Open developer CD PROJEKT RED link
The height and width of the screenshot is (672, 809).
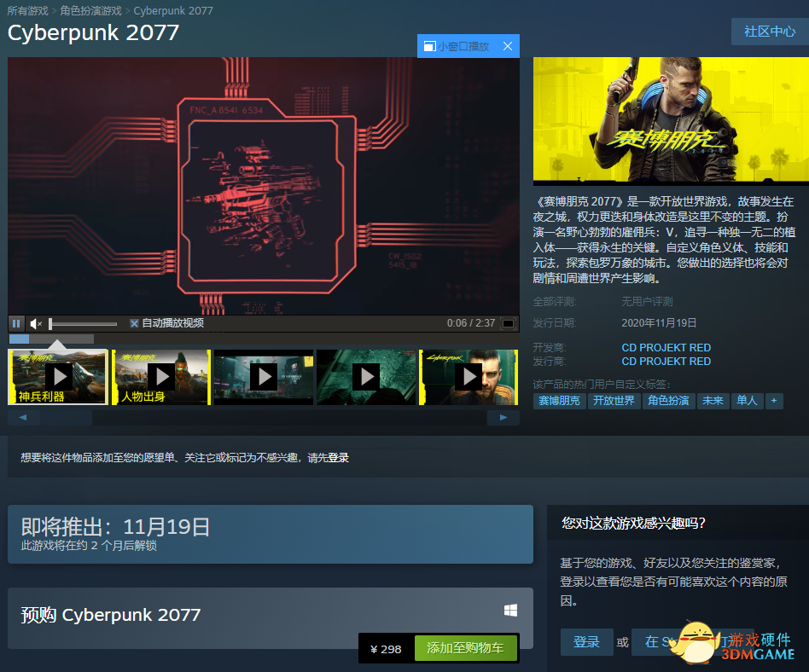click(x=666, y=348)
